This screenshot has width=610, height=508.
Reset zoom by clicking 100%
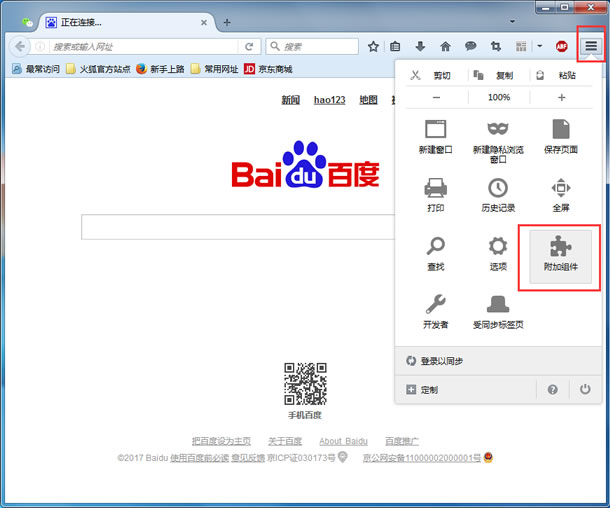(x=499, y=97)
